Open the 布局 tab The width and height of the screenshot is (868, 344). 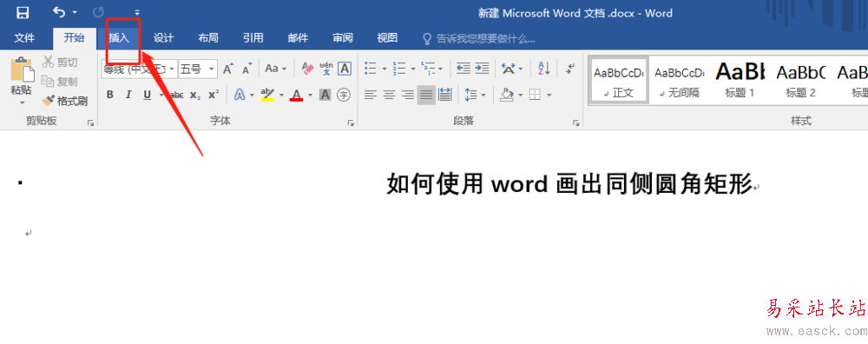click(x=208, y=37)
